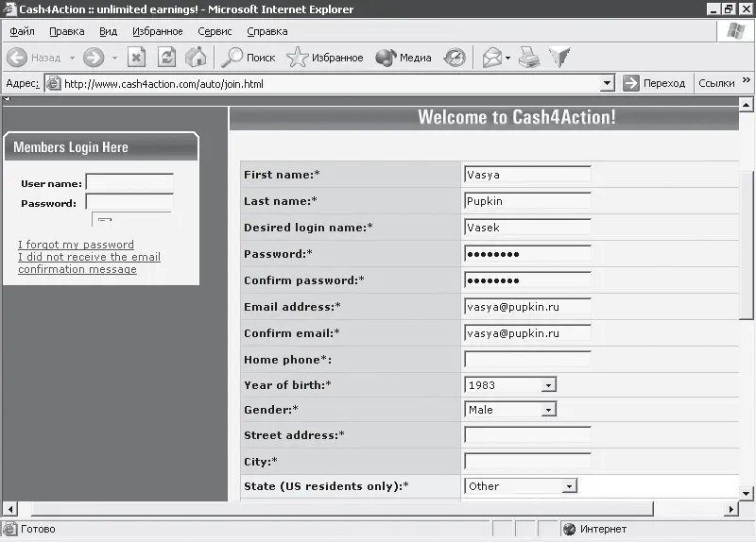Click the page icon in address bar
Viewport: 756px width, 542px height.
(x=53, y=83)
